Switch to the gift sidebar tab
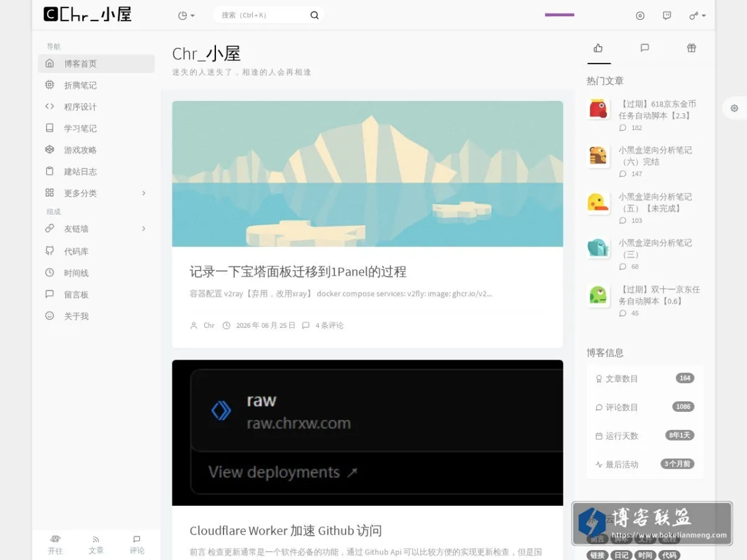The width and height of the screenshot is (747, 560). pos(692,48)
